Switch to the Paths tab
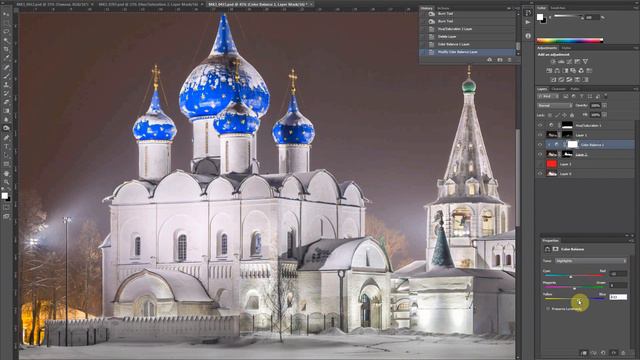Screen dimensions: 640x360 coord(575,89)
